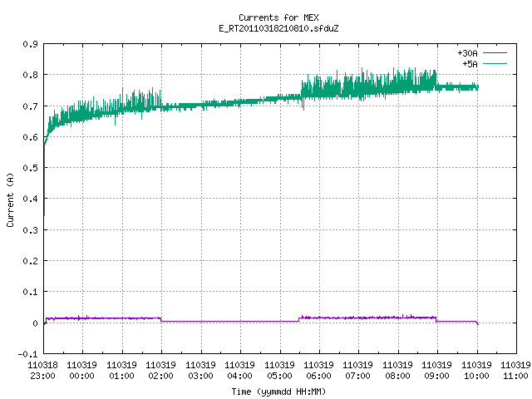The height and width of the screenshot is (399, 532).
Task: Click the purple +30A legend line sample
Action: pyautogui.click(x=495, y=53)
